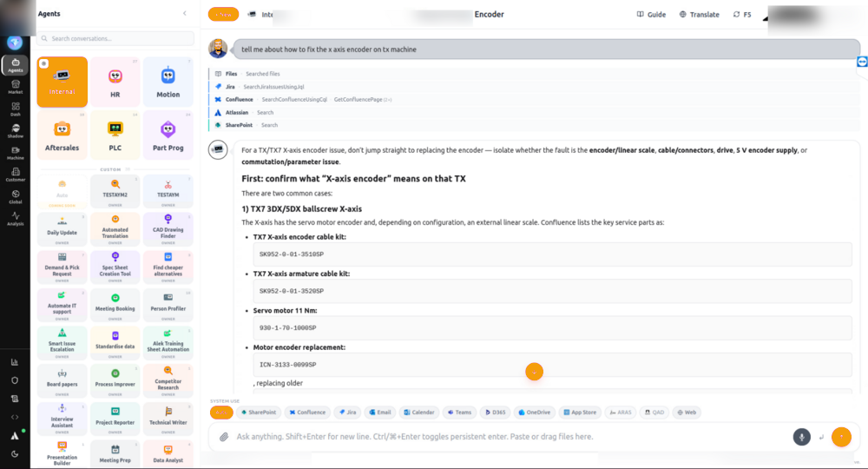Click the Search conversations field
868x469 pixels.
[115, 39]
